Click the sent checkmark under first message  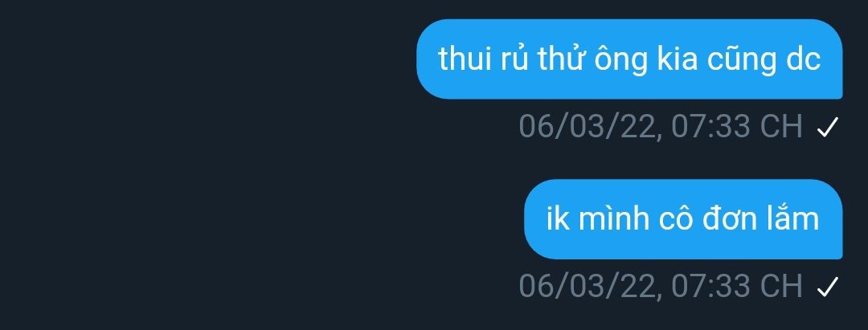(828, 128)
